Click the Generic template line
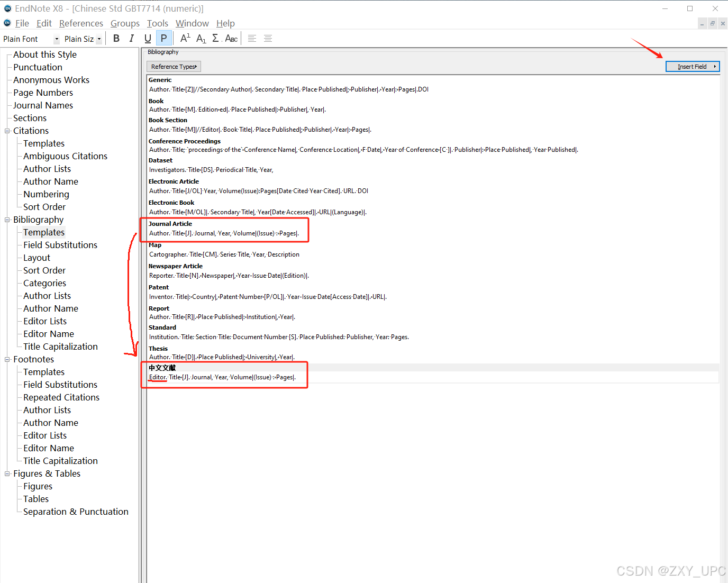The image size is (728, 583). point(289,89)
